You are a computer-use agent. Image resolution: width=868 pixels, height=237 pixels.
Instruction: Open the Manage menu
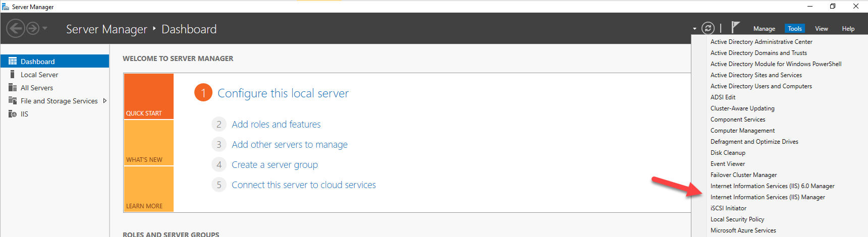coord(764,29)
